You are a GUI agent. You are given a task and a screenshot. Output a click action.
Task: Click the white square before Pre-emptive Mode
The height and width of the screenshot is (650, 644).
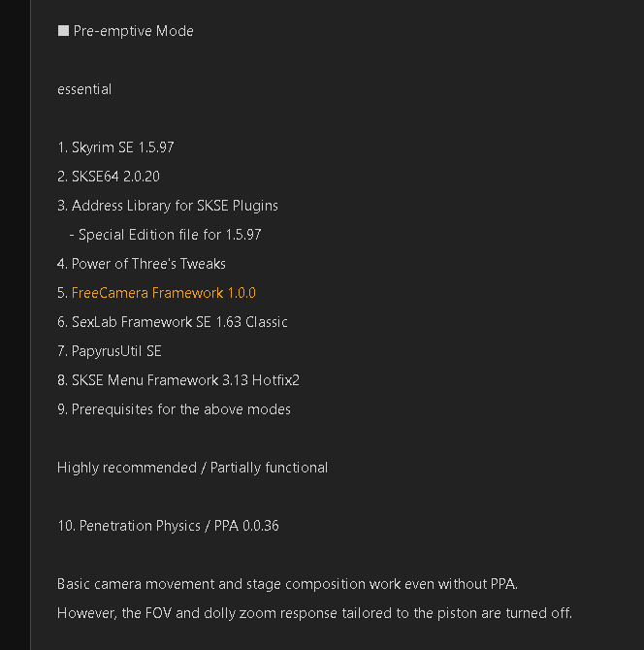[63, 31]
